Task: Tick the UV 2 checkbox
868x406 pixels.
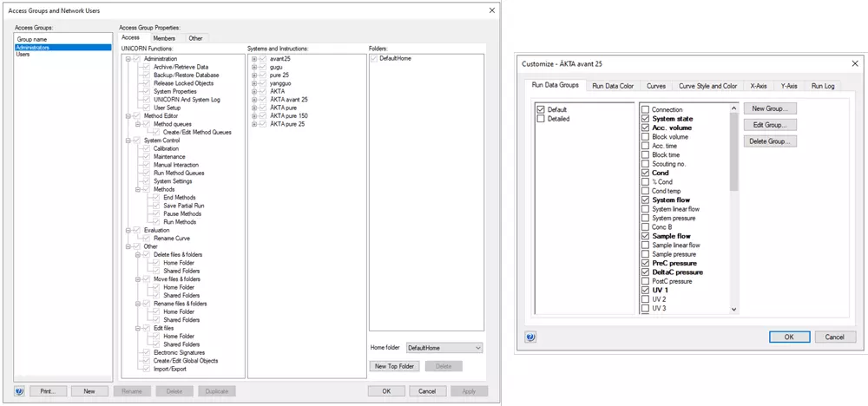Action: (x=645, y=299)
